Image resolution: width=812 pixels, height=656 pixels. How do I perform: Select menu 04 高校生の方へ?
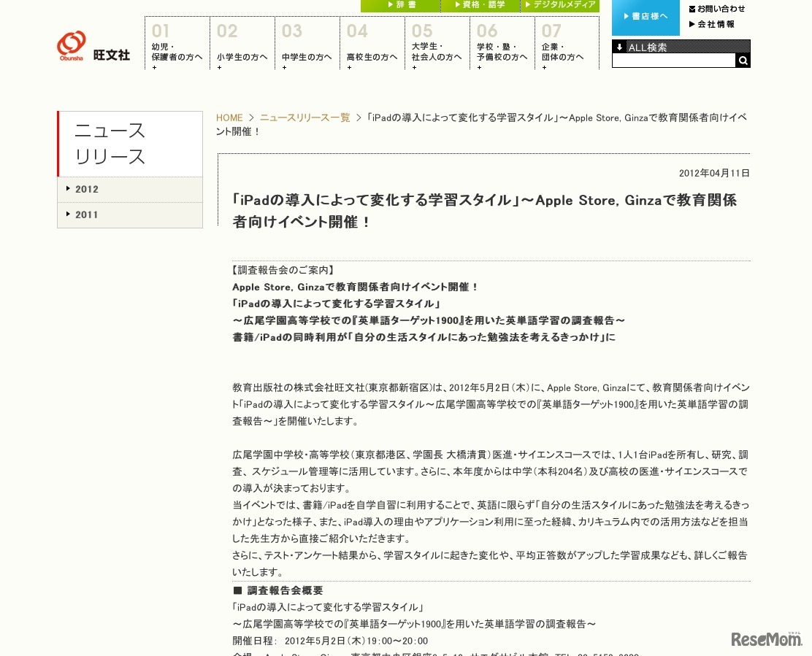[372, 44]
